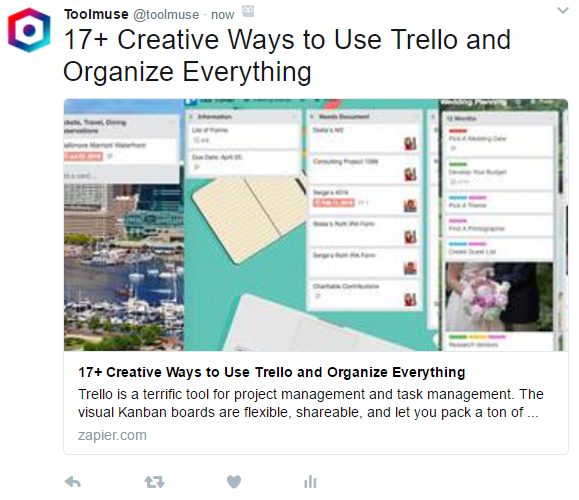
Task: Click the open notebook illustration
Action: pyautogui.click(x=247, y=218)
